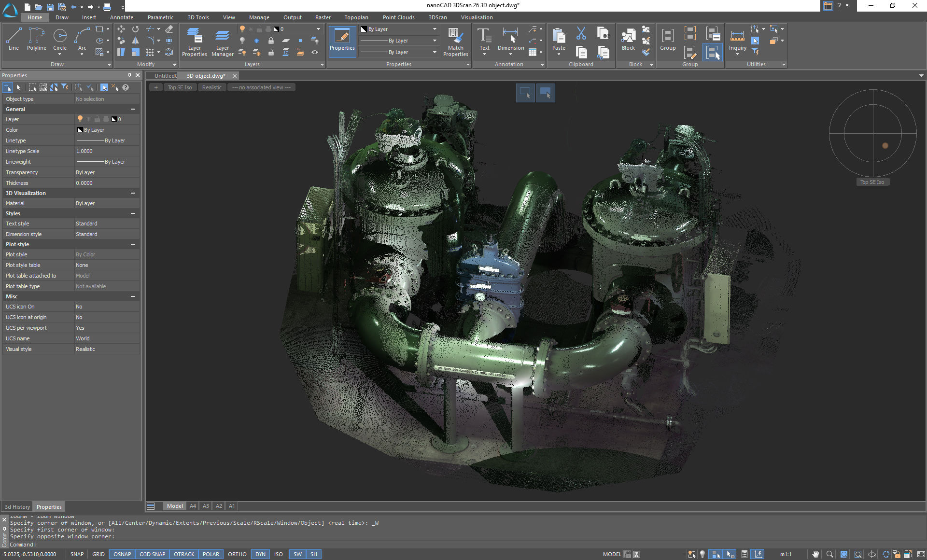
Task: Enable SNAP in status bar
Action: 77,554
